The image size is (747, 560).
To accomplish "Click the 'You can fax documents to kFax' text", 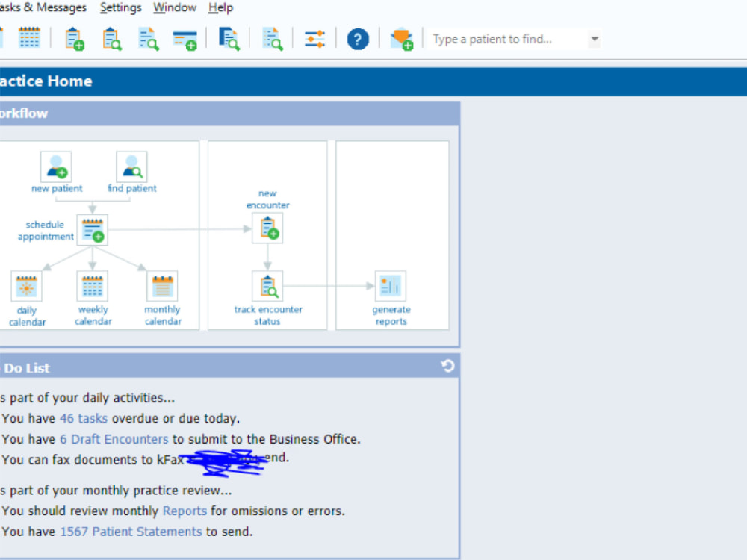I will (x=93, y=460).
